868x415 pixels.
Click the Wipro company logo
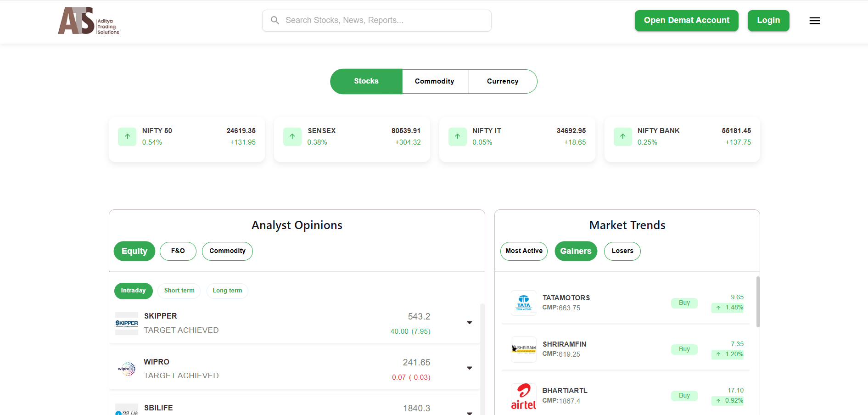click(127, 369)
